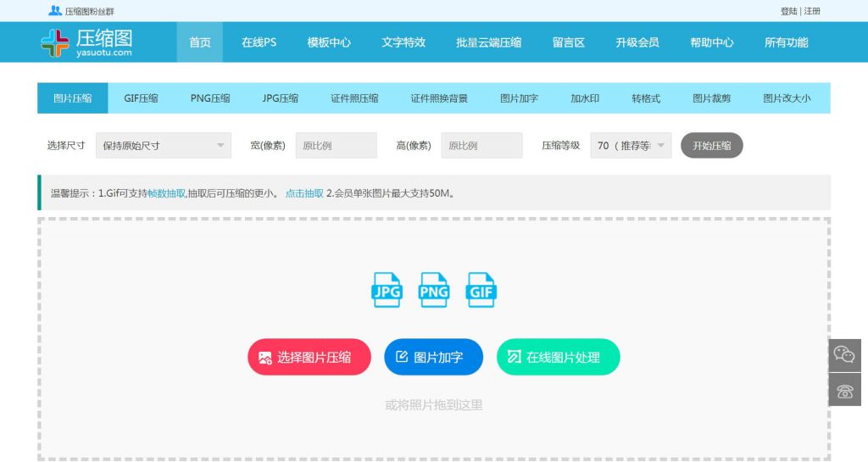Switch to the PNG压缩 tab
The image size is (868, 462).
(x=210, y=98)
